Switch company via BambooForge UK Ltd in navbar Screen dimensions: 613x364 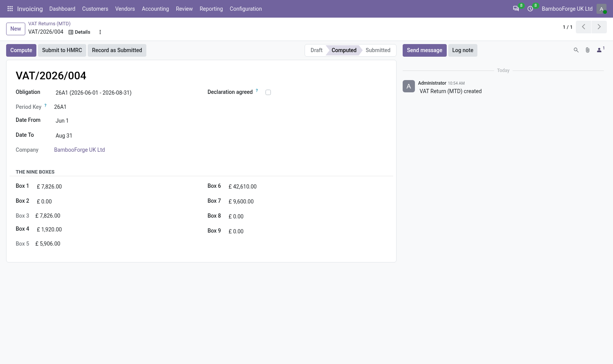(x=567, y=9)
